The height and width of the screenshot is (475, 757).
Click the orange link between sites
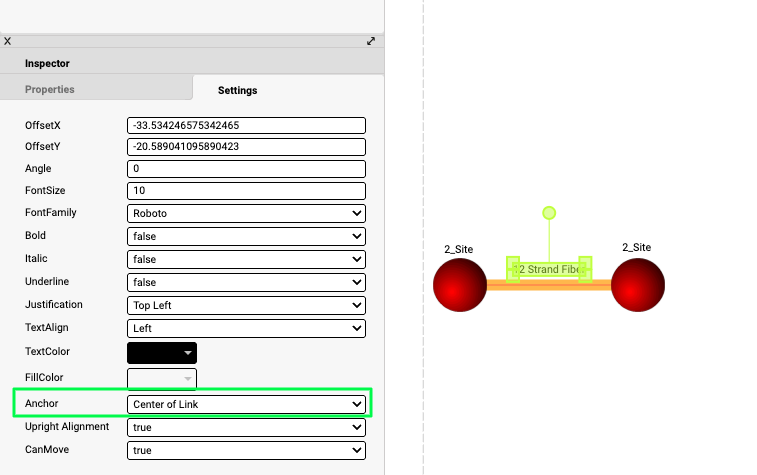[x=598, y=286]
